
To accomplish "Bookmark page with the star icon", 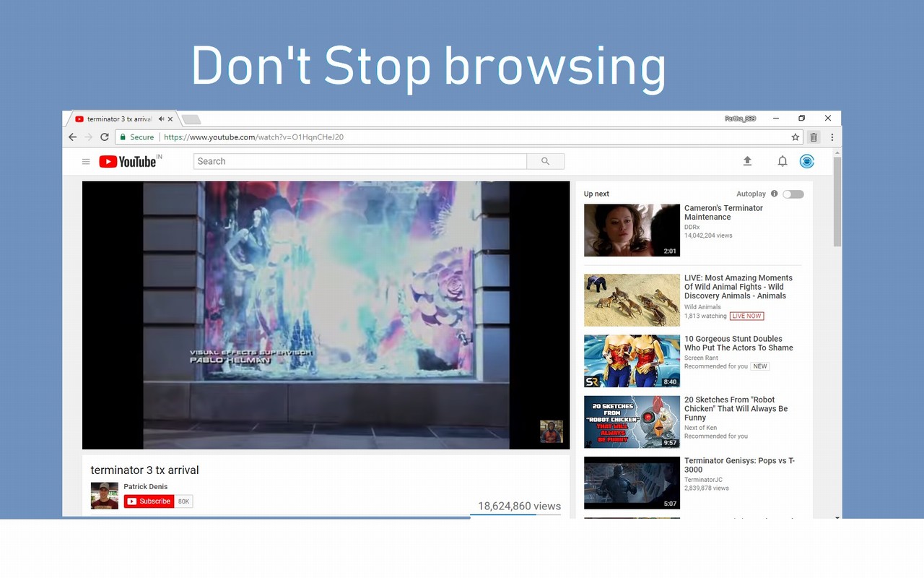I will point(796,137).
